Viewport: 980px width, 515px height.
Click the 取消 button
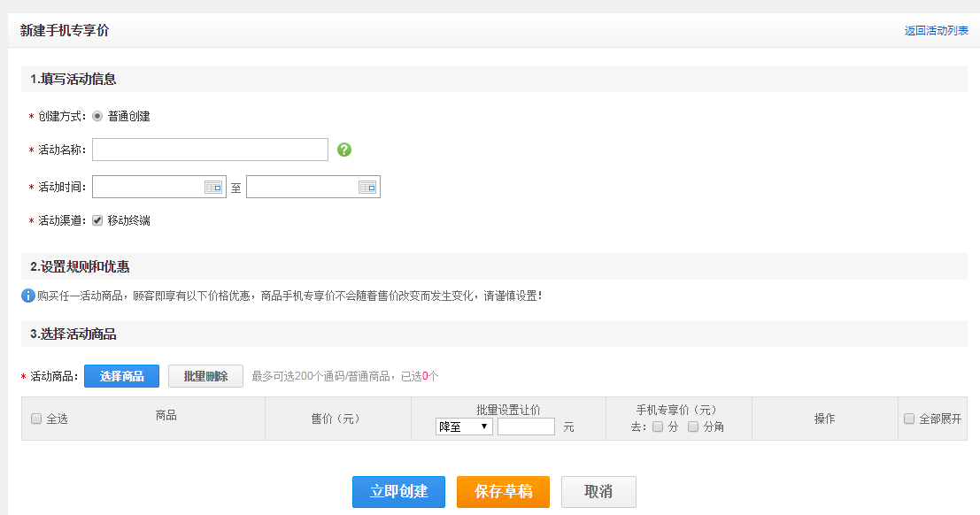(x=598, y=492)
